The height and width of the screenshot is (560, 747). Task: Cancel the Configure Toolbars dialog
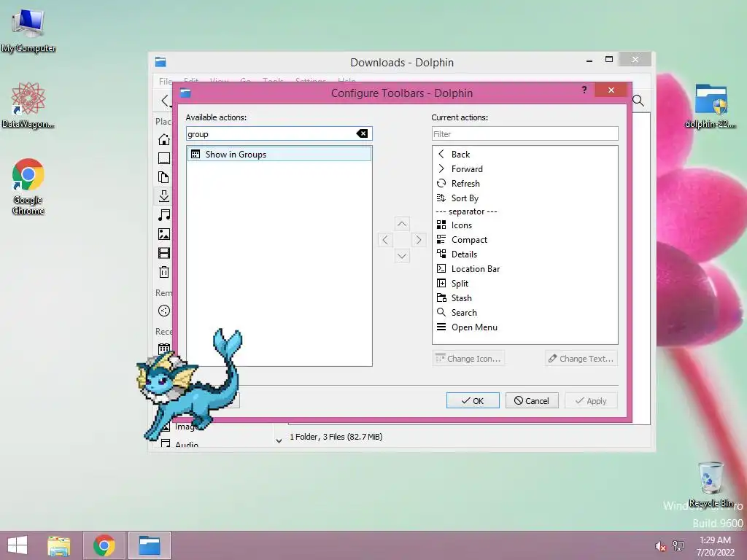pyautogui.click(x=532, y=401)
